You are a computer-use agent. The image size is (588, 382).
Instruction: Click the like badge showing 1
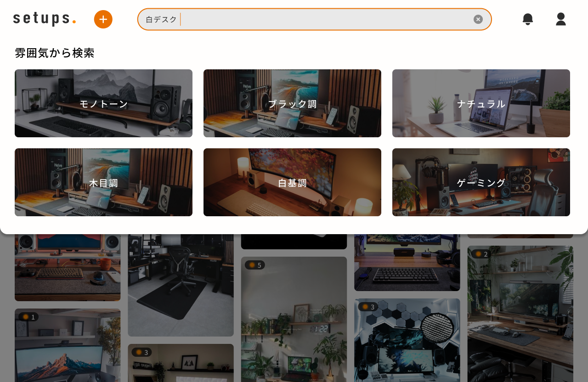(28, 317)
